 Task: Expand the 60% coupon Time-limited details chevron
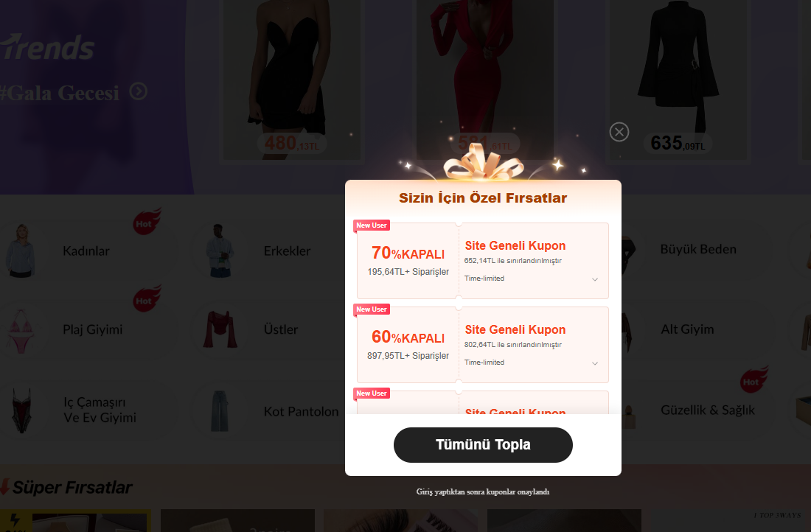point(595,363)
